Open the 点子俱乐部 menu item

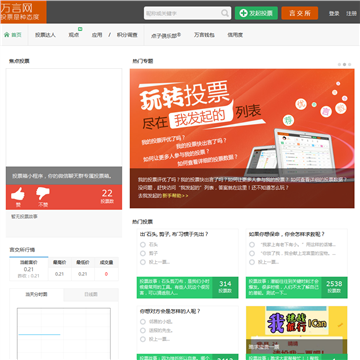(166, 35)
